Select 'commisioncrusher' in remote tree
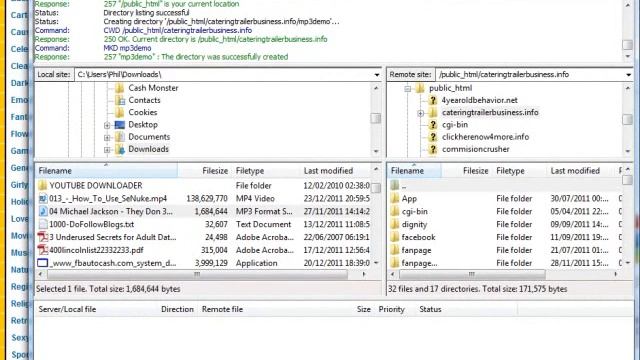Screen dimensions: 640x360 476,149
